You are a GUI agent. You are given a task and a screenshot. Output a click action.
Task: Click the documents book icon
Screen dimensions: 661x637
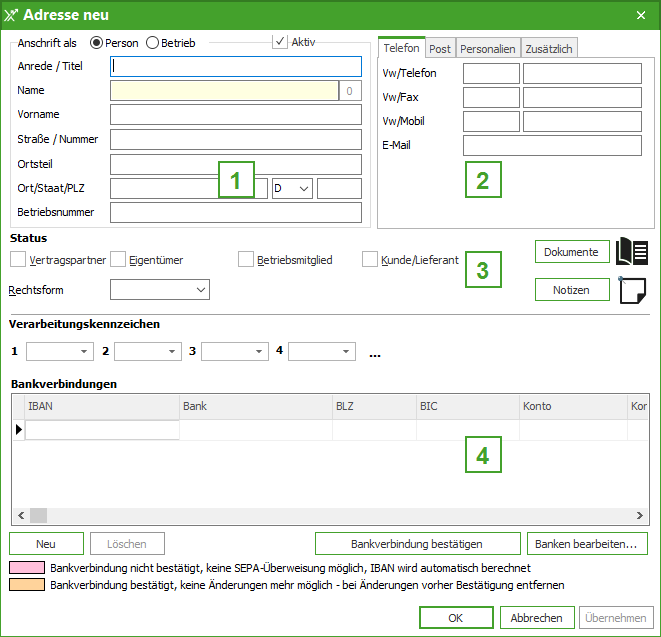pyautogui.click(x=633, y=252)
